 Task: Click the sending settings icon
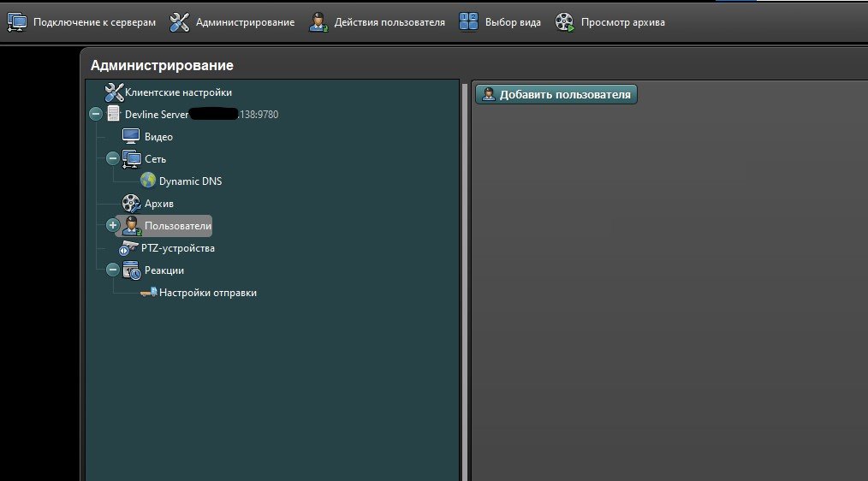coord(148,293)
